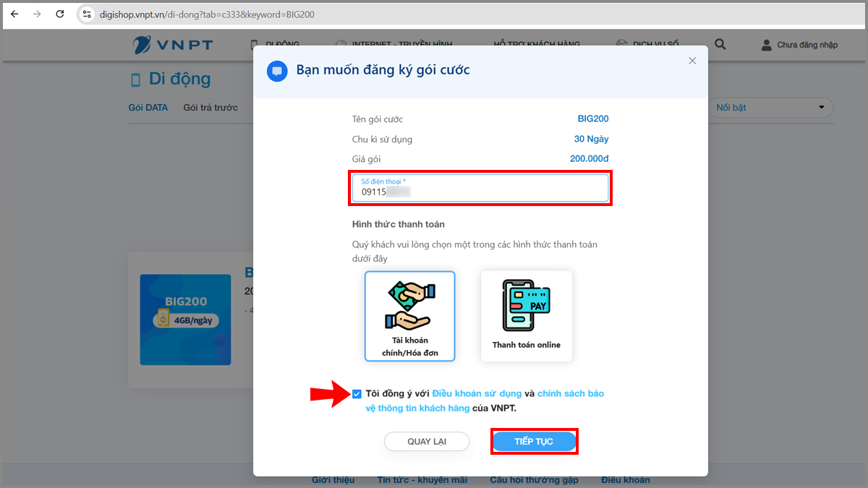Open Tin tức - khuyến mãi footer link
868x488 pixels.
[x=422, y=480]
